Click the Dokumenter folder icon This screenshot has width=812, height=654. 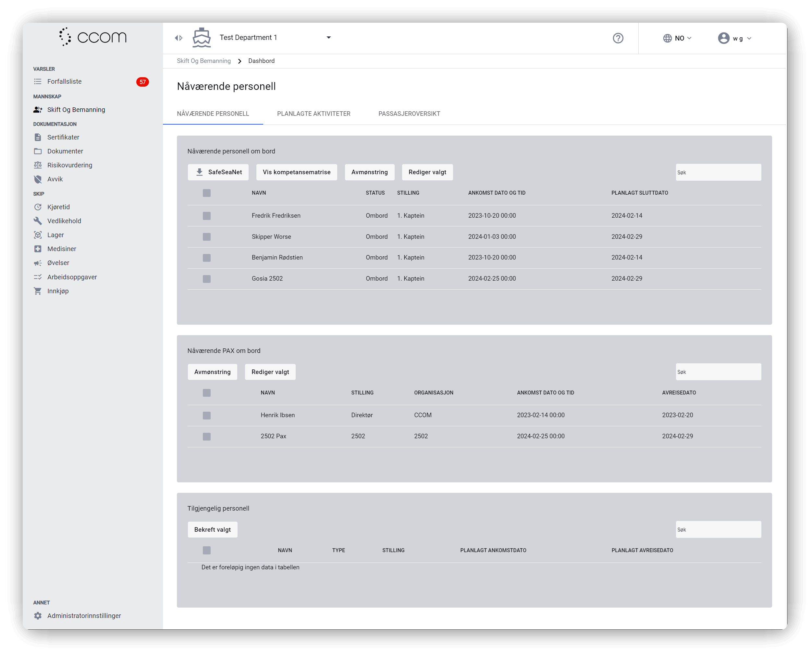(x=38, y=151)
